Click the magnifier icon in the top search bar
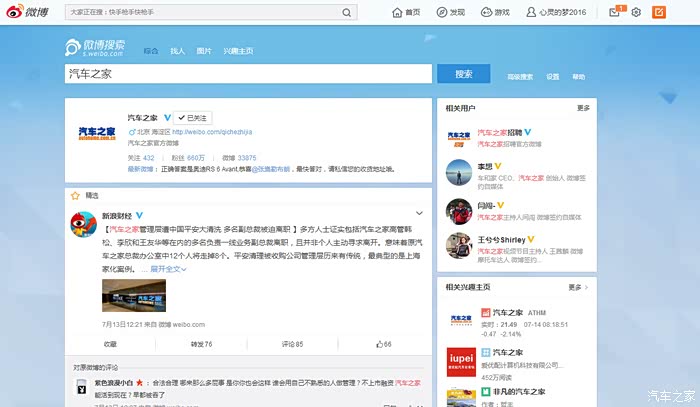The height and width of the screenshot is (407, 700). tap(347, 13)
